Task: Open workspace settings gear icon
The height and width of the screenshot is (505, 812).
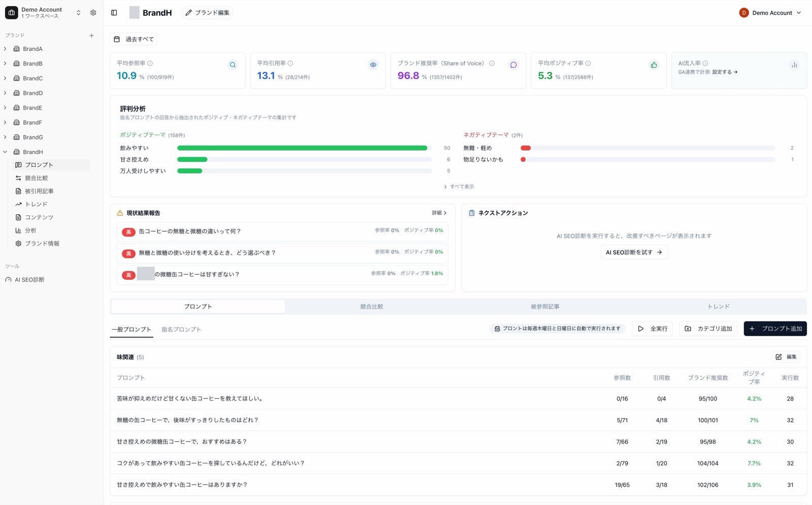Action: [93, 13]
